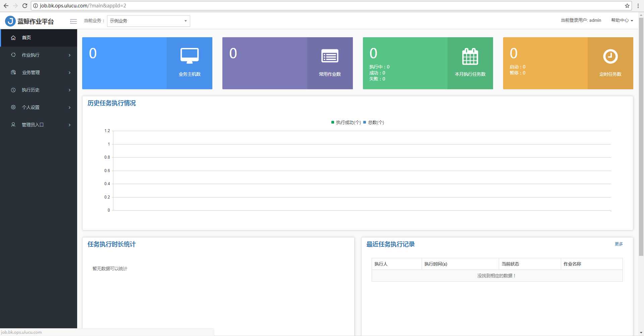This screenshot has width=644, height=336.
Task: Click the 暂停 : 0 stat text
Action: (x=518, y=73)
